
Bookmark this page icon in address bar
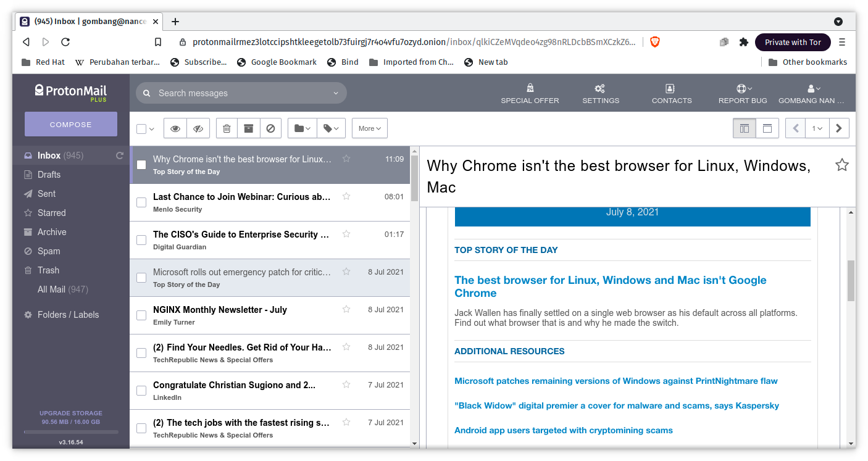click(158, 42)
